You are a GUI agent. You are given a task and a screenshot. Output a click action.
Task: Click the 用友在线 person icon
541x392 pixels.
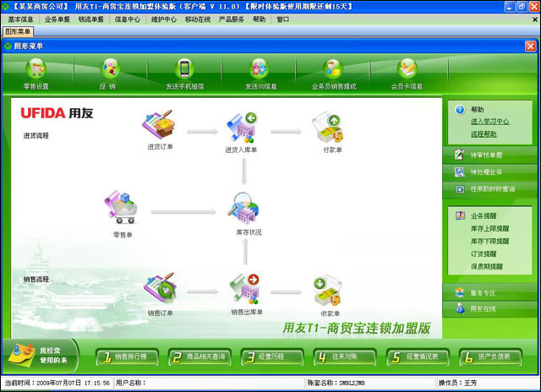point(460,308)
